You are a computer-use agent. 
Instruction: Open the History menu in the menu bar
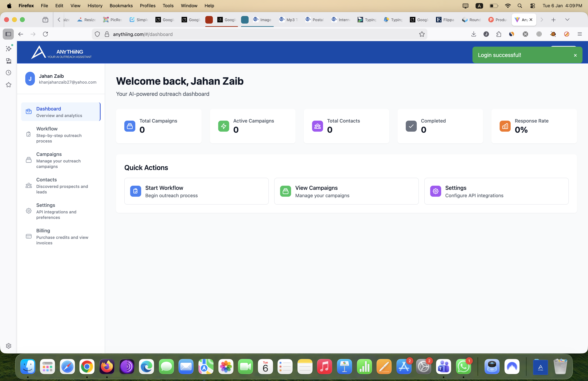pyautogui.click(x=95, y=6)
